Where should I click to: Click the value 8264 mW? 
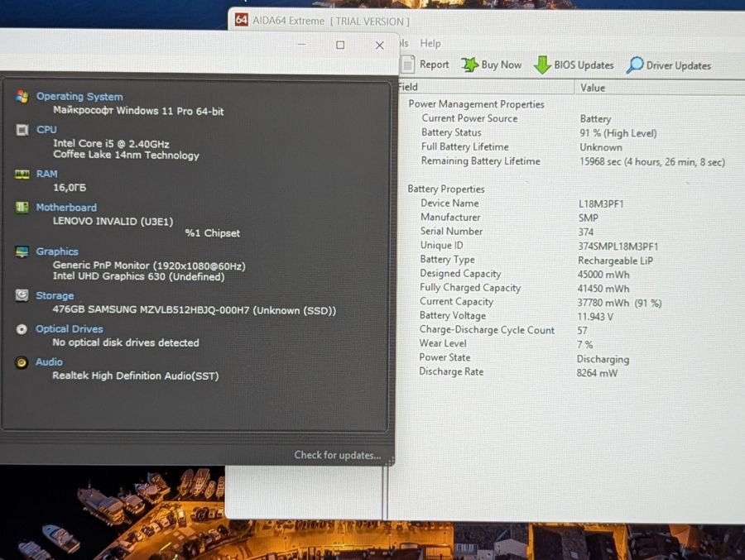[597, 373]
